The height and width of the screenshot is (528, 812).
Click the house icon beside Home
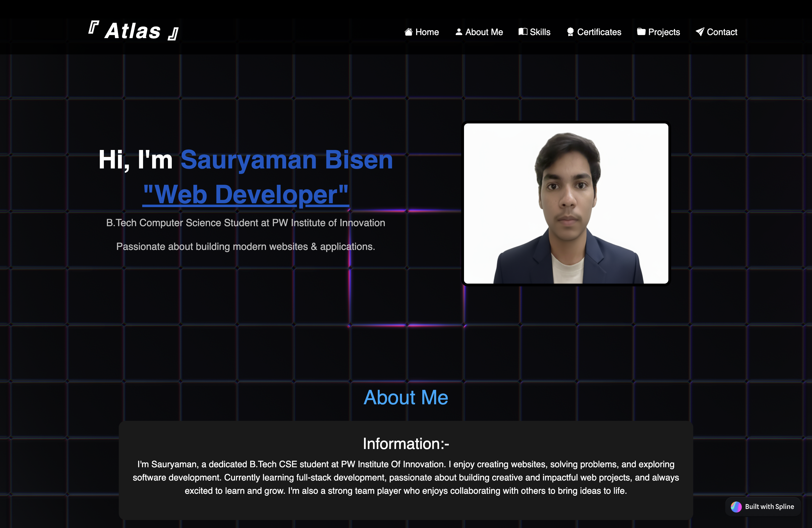coord(408,32)
